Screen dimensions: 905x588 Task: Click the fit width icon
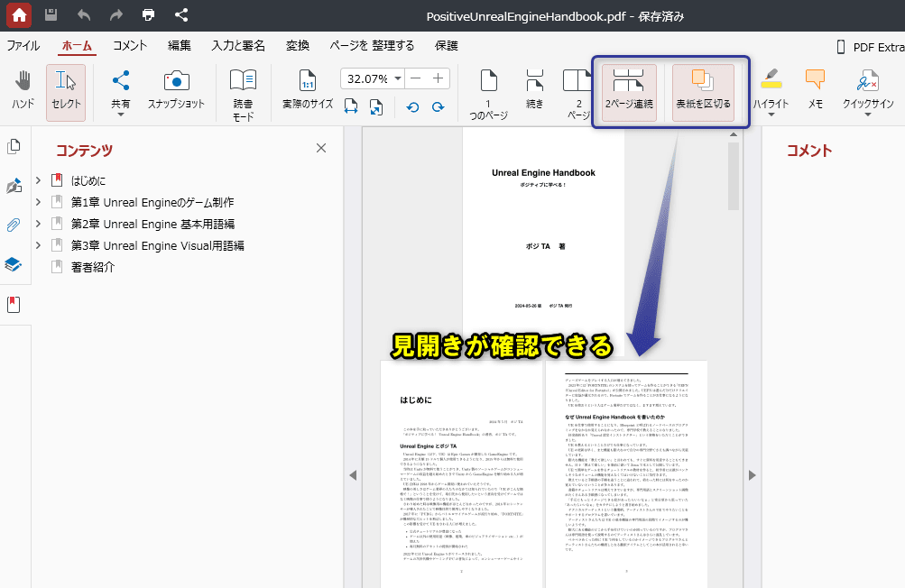pos(351,106)
